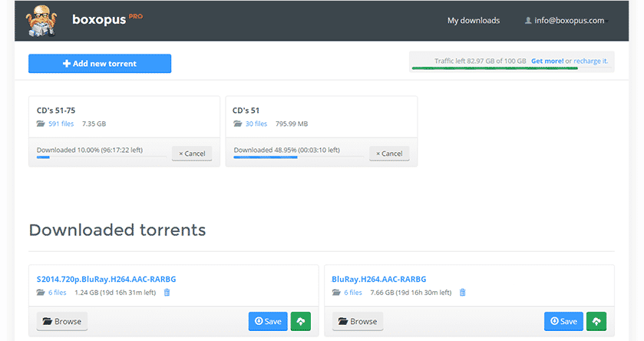Open 591 files link in CD's 51-75
Screen dimensions: 644x341
point(61,124)
